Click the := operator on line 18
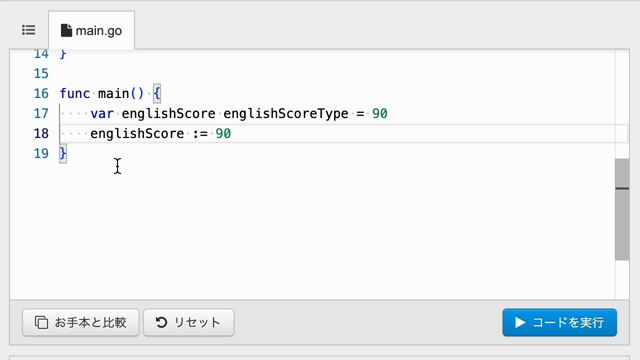Image resolution: width=640 pixels, height=360 pixels. pos(200,133)
